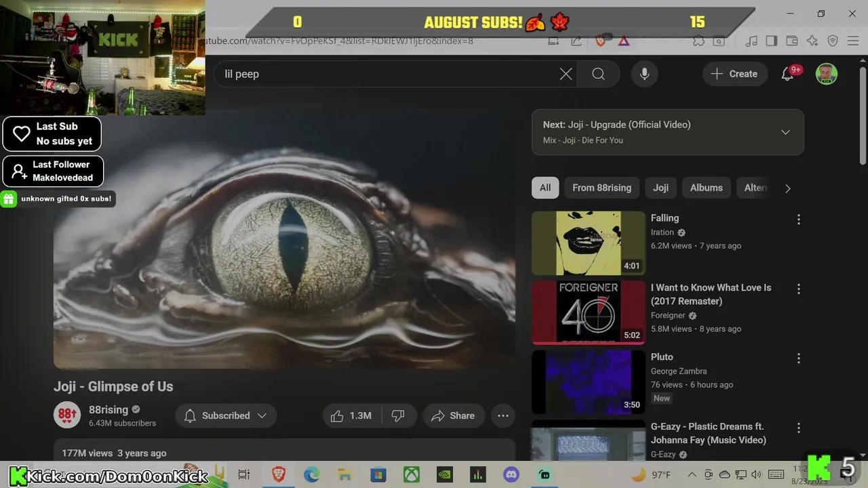Image resolution: width=868 pixels, height=488 pixels.
Task: Select the Joji filter chip
Action: 660,188
